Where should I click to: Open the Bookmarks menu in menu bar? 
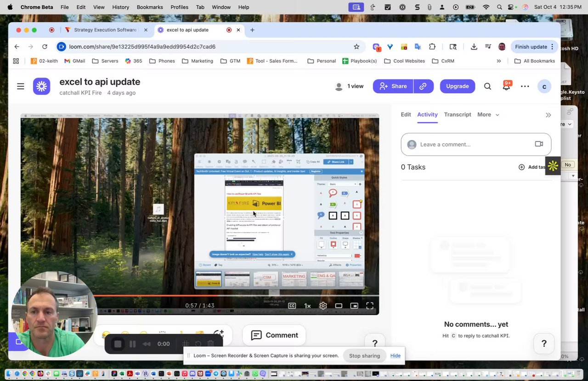click(x=150, y=7)
